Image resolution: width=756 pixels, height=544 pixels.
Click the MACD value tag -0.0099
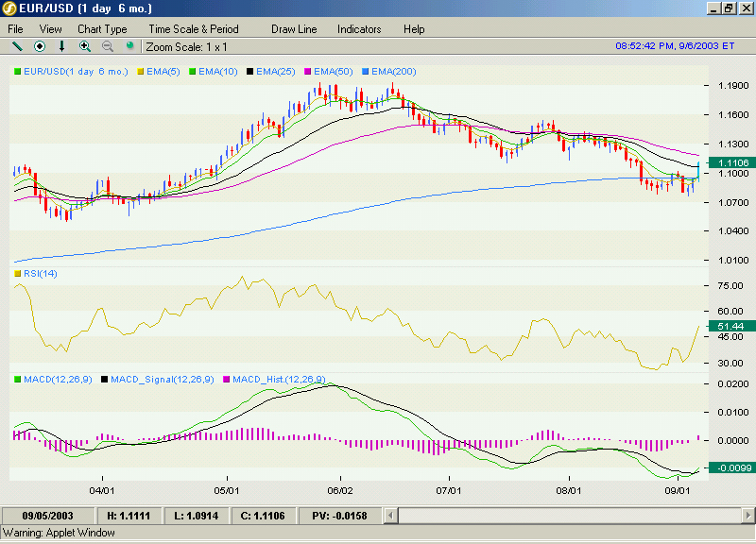pyautogui.click(x=732, y=467)
